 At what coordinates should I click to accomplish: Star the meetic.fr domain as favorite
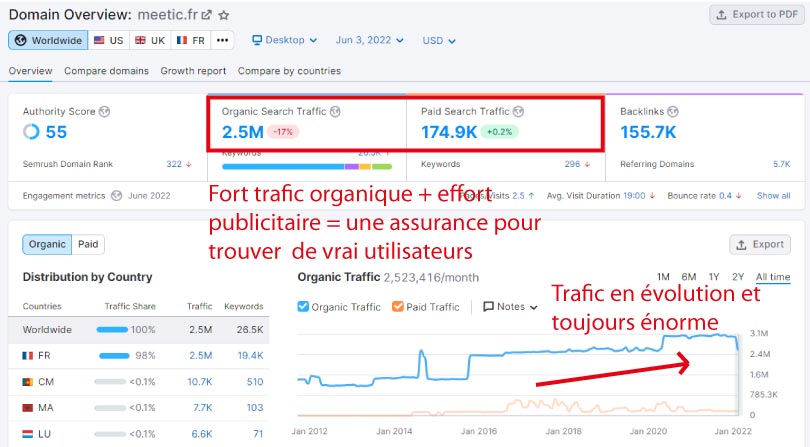point(224,16)
